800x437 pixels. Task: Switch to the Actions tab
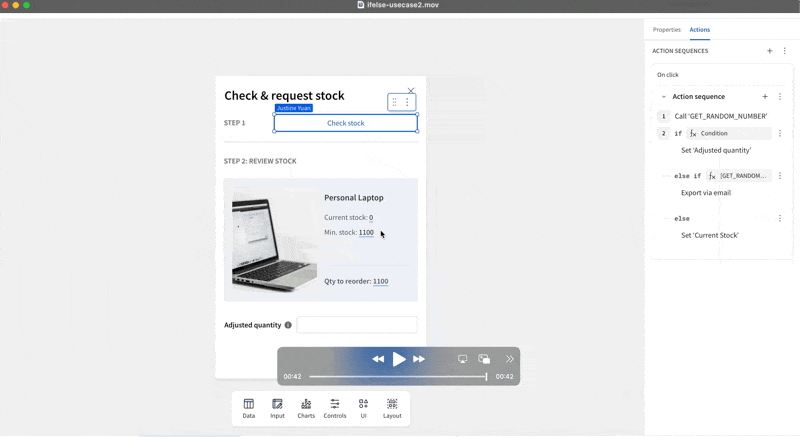pyautogui.click(x=700, y=30)
